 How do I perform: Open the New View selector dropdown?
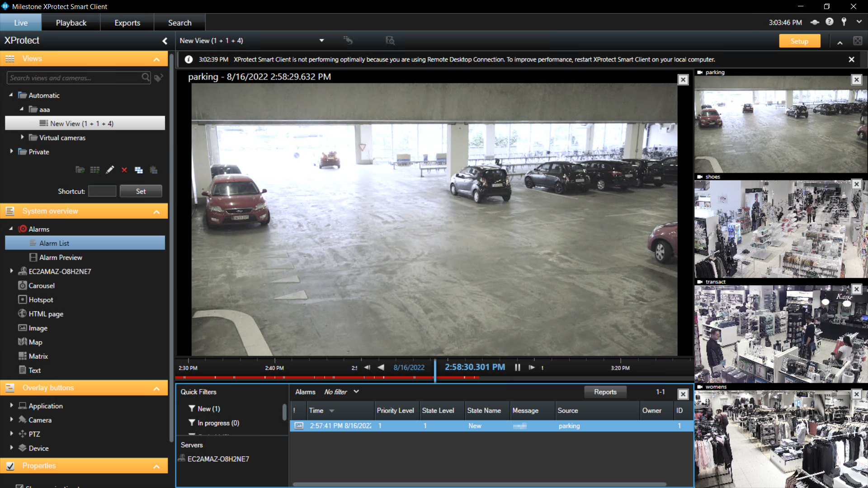321,41
